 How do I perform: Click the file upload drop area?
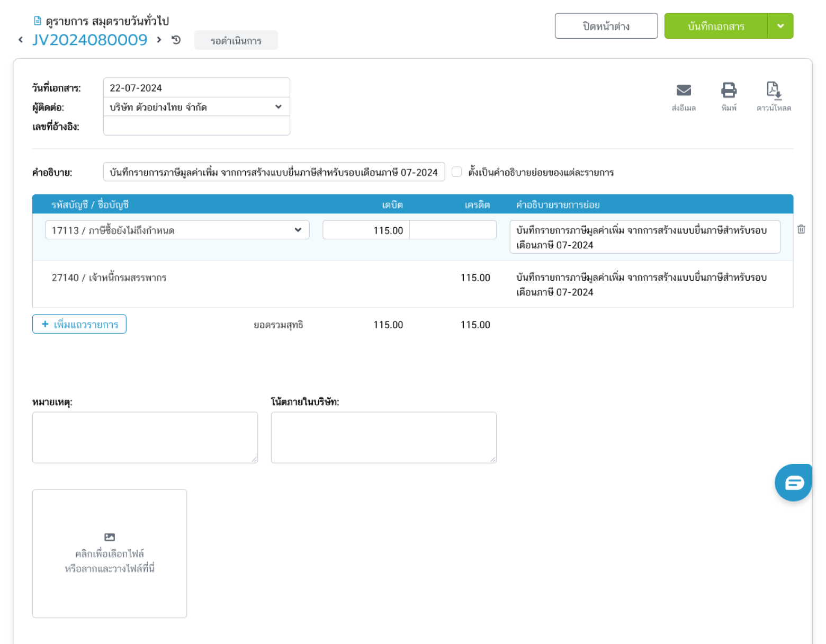110,553
